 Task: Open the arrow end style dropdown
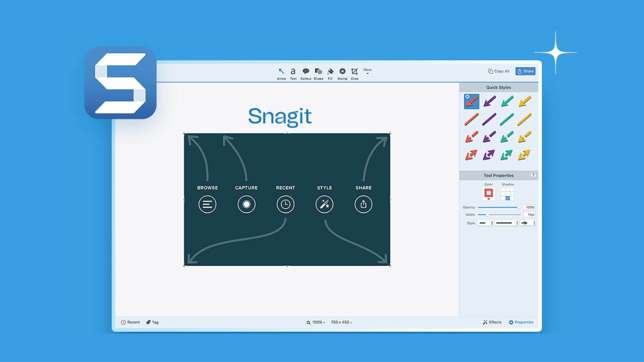click(x=528, y=223)
